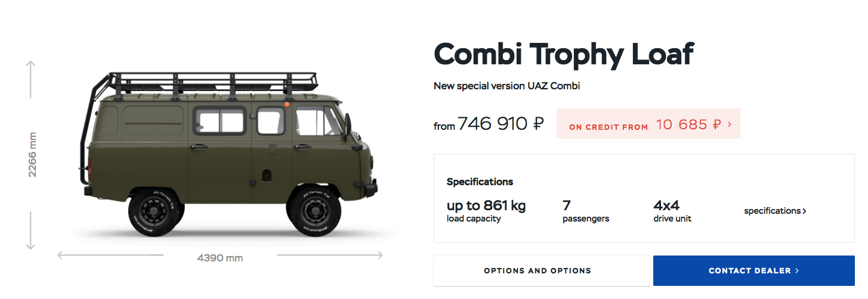Viewport: 868px width, 299px height.
Task: Select the 4390 mm length label
Action: coord(220,258)
